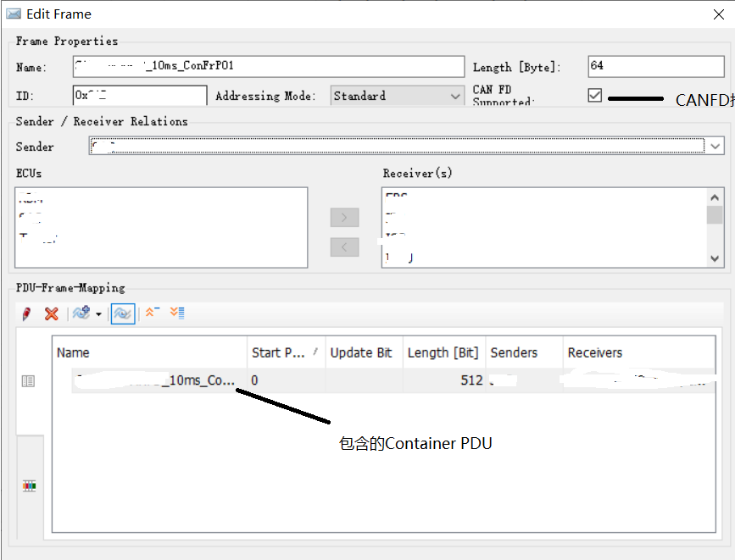The image size is (735, 560).
Task: Click the Update Bit column header
Action: coord(364,352)
